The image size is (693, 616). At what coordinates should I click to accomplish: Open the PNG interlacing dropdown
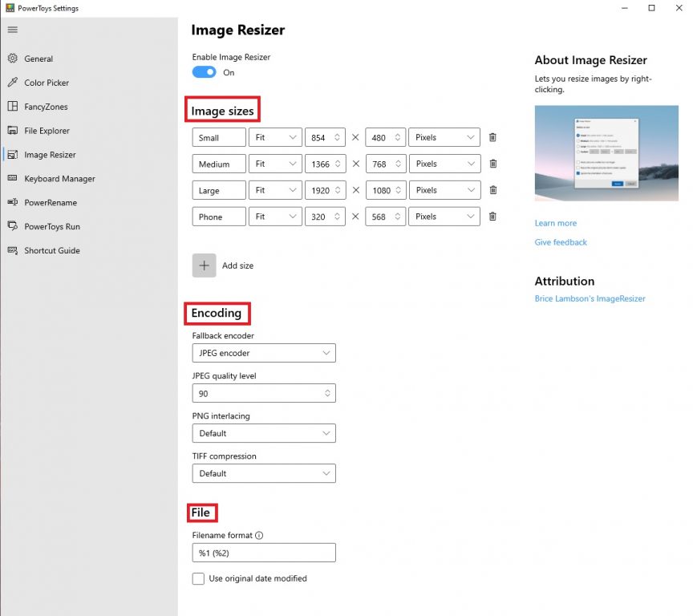click(264, 433)
